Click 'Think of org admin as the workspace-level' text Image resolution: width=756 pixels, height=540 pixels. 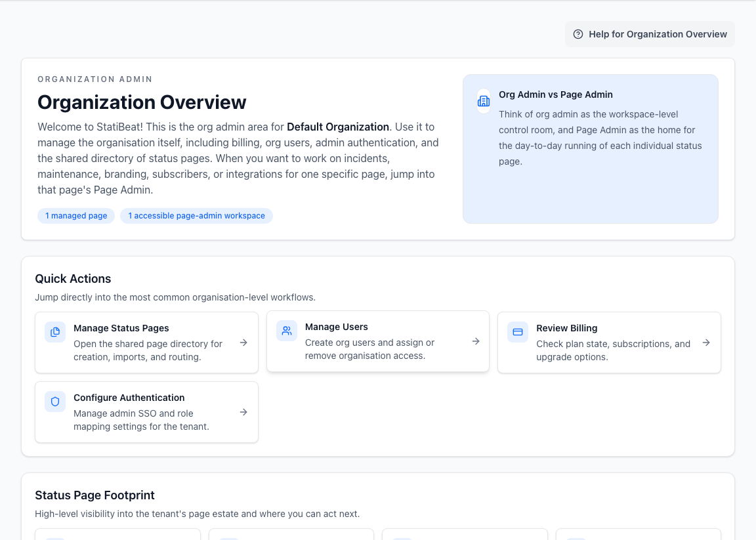[600, 138]
